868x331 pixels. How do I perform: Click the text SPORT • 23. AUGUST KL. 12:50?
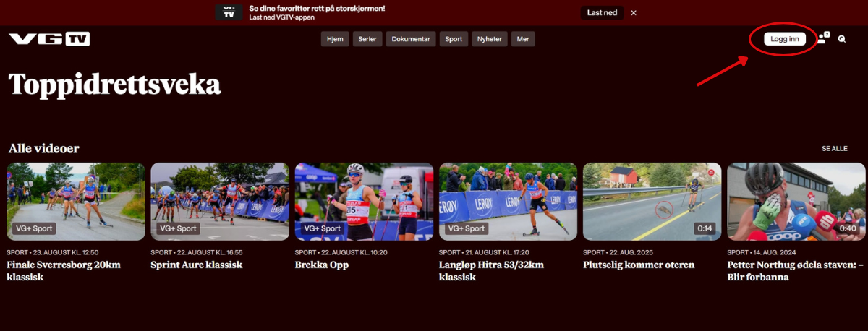54,253
